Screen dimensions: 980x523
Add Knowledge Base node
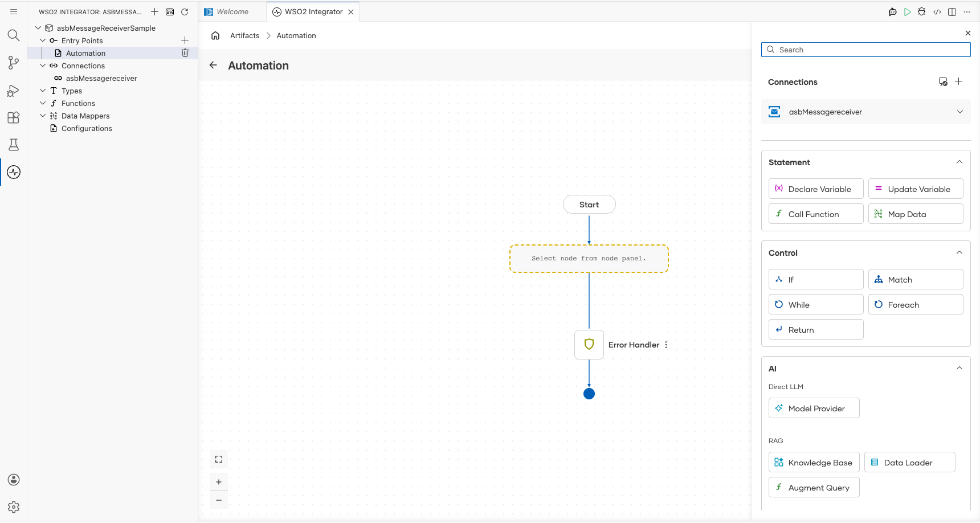(814, 462)
